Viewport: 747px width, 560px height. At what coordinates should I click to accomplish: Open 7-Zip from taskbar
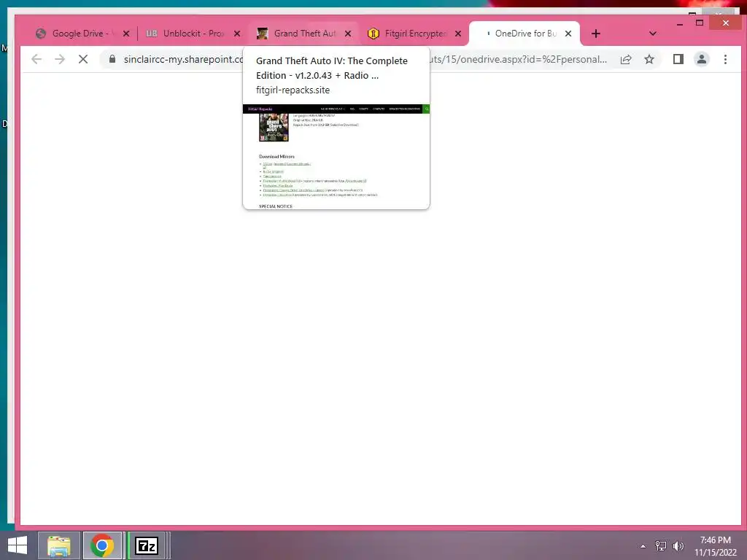(x=147, y=545)
